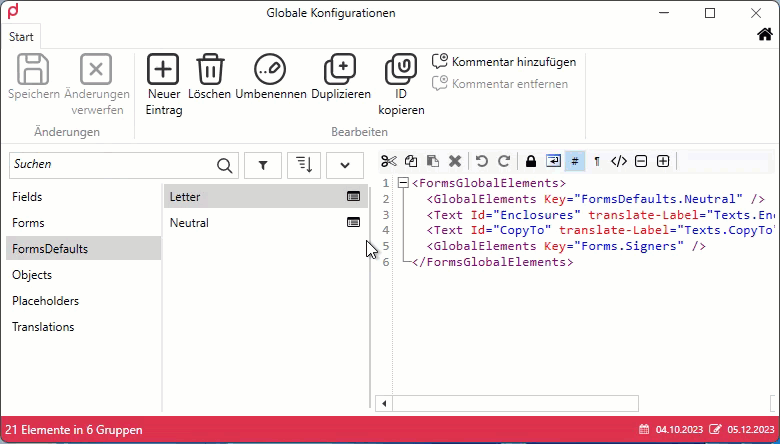The width and height of the screenshot is (780, 444).
Task: Click the calendar icon in status bar
Action: pyautogui.click(x=644, y=429)
